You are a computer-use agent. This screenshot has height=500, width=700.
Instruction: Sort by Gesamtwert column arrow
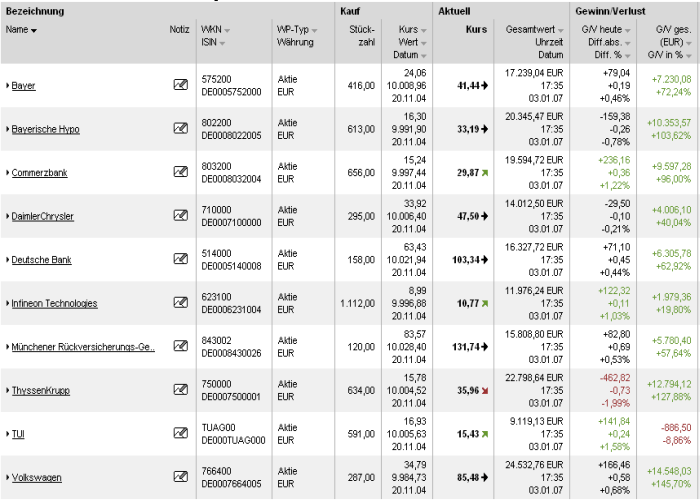tap(559, 31)
